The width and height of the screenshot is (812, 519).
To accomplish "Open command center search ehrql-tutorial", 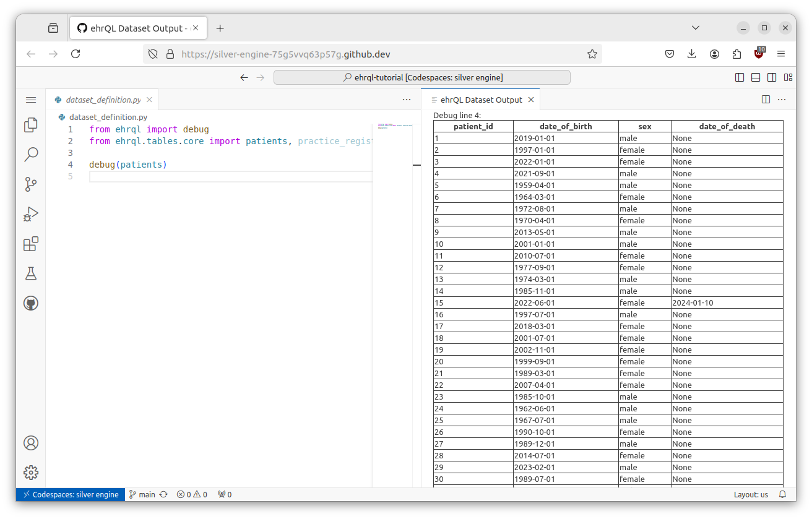I will coord(422,77).
